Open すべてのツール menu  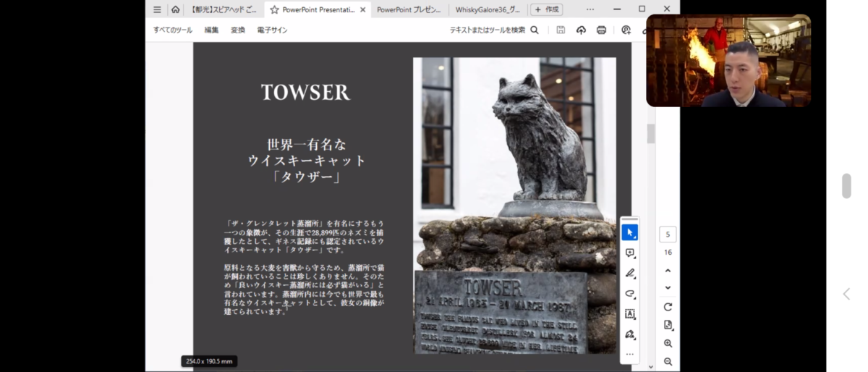click(173, 30)
